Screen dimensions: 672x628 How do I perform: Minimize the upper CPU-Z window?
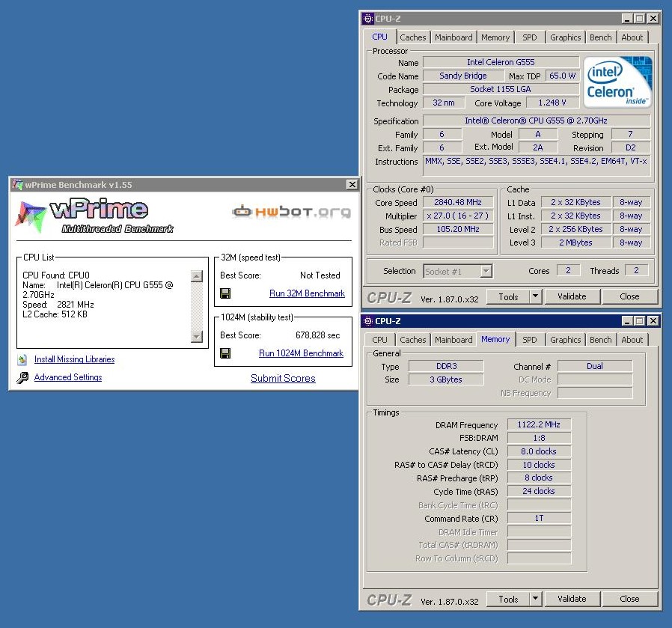[x=627, y=19]
